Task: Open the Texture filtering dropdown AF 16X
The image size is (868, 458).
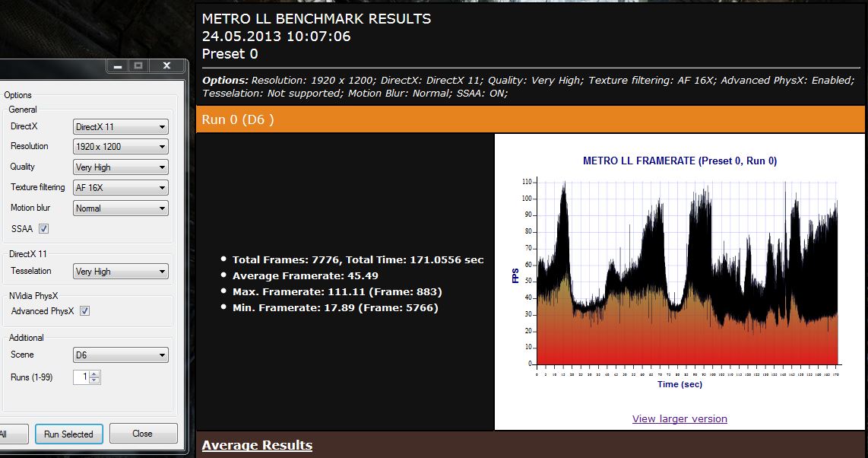Action: click(121, 188)
